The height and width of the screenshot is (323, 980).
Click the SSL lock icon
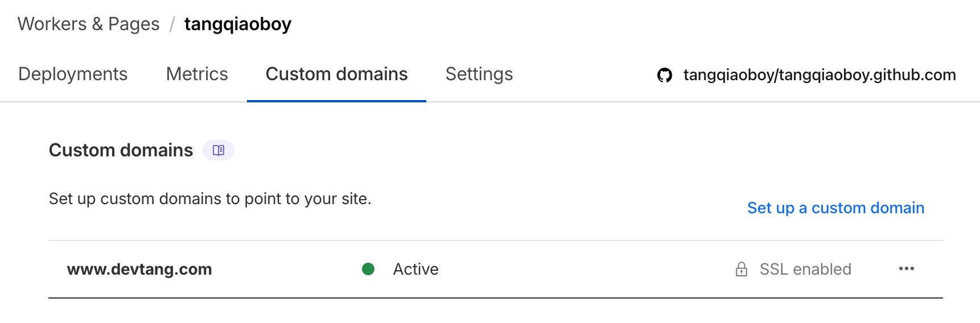741,269
